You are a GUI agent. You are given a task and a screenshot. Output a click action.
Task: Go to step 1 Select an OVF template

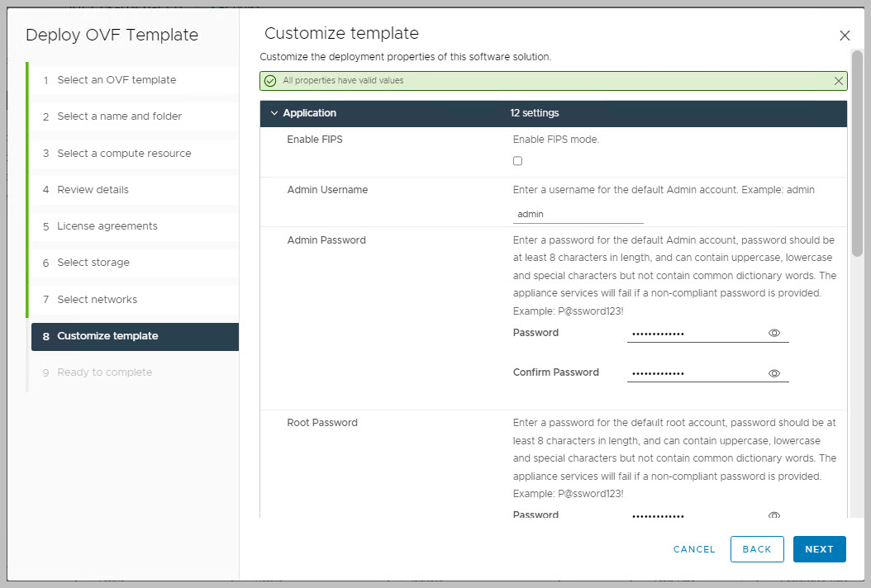coord(117,80)
